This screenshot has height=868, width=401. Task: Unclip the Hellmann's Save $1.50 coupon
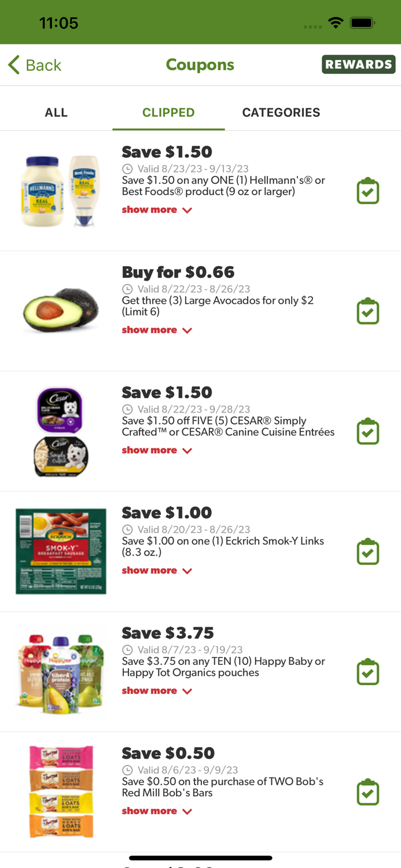tap(368, 190)
